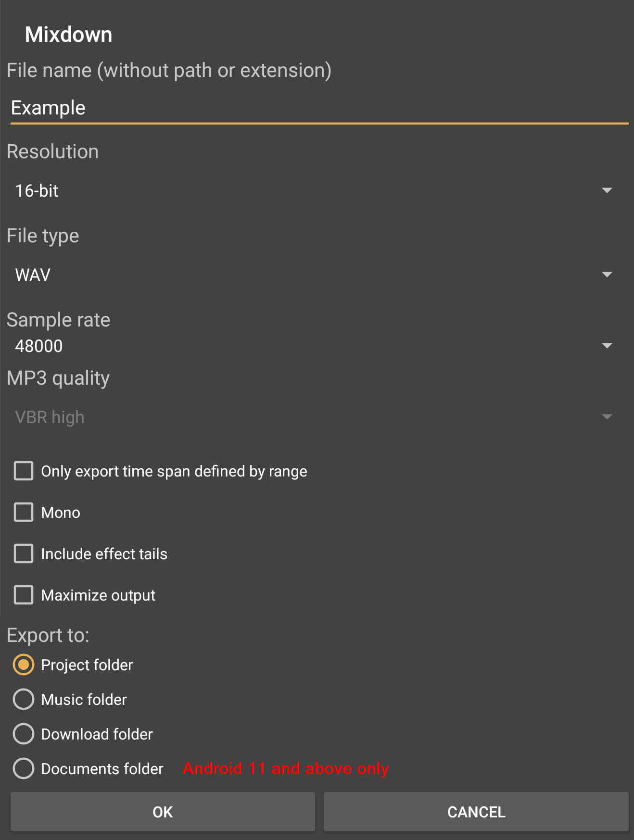Screen dimensions: 634x840
Task: Click the File name input field
Action: click(317, 108)
